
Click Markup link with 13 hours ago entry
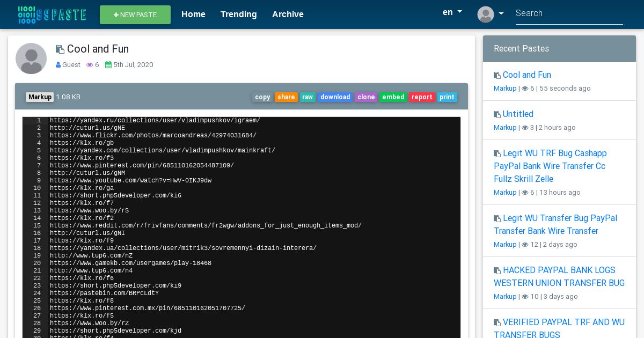(x=505, y=193)
